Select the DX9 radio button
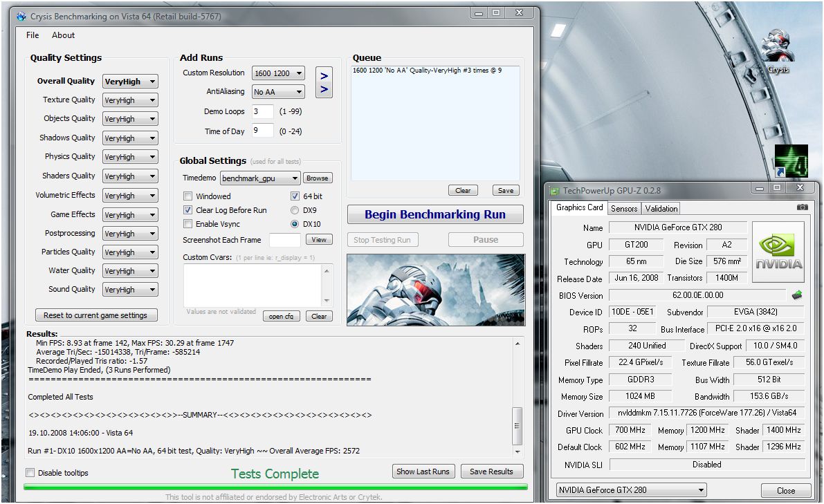 [x=295, y=210]
